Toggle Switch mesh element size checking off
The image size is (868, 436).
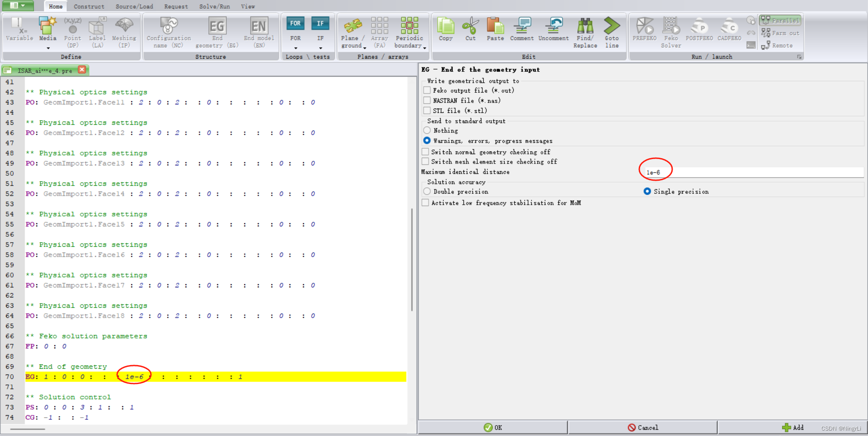(x=425, y=161)
